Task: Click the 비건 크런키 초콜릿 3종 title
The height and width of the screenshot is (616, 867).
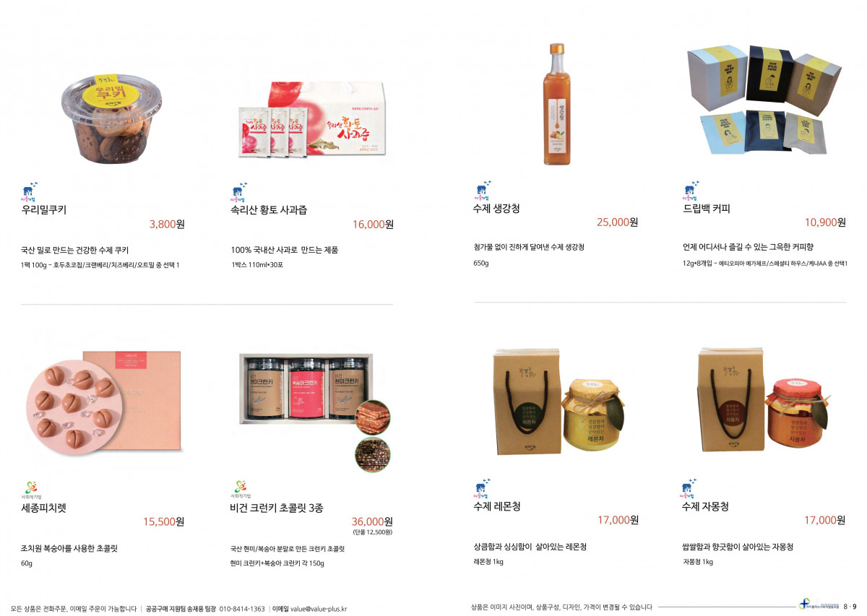Action: (x=277, y=508)
